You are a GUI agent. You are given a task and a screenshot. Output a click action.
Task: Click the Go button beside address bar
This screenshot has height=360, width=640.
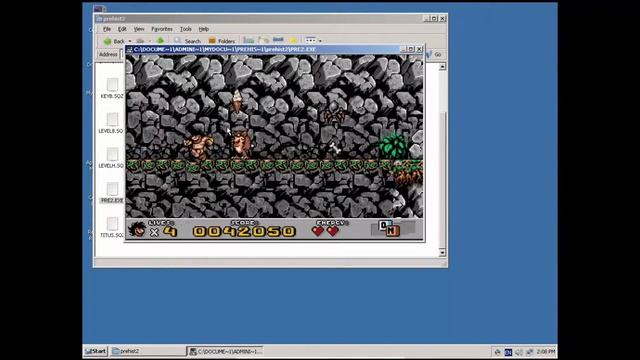(434, 54)
